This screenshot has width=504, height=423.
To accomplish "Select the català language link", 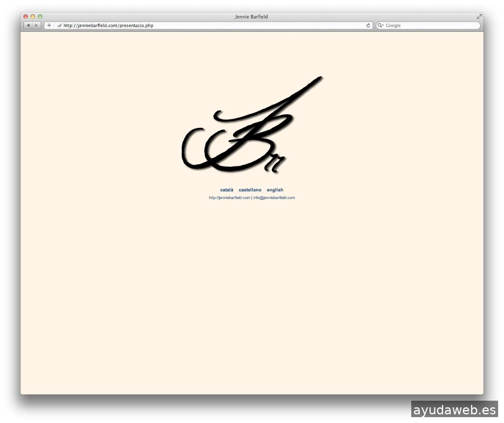I will click(x=227, y=190).
